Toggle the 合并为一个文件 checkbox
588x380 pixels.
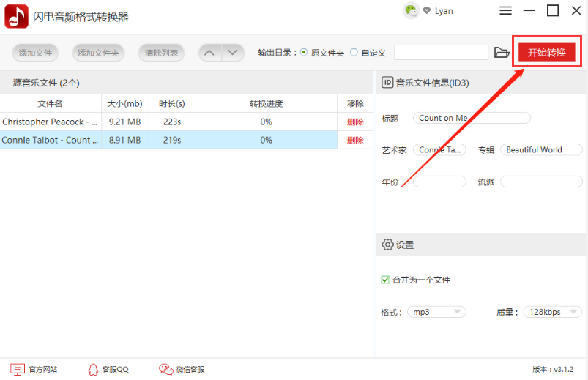click(x=385, y=280)
